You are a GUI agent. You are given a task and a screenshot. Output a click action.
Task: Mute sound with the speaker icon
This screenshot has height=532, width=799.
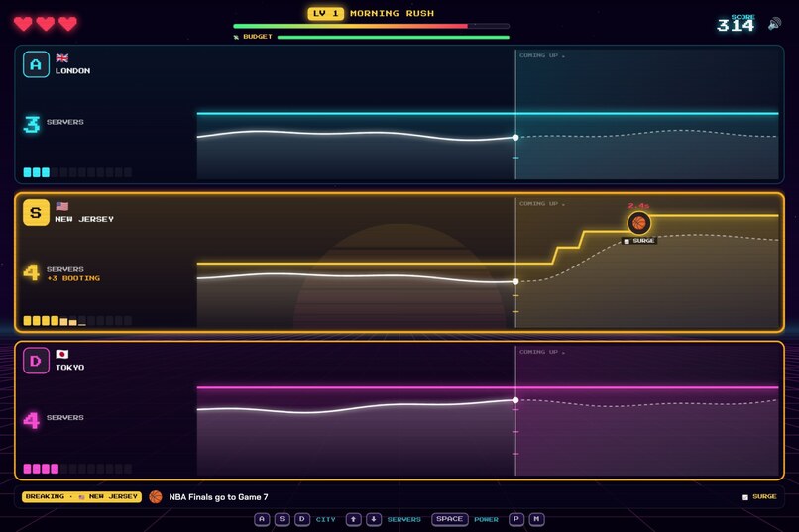[x=774, y=24]
